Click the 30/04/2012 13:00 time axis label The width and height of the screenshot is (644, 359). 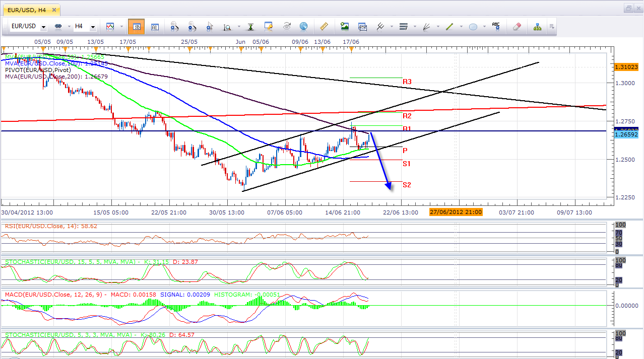tap(27, 212)
